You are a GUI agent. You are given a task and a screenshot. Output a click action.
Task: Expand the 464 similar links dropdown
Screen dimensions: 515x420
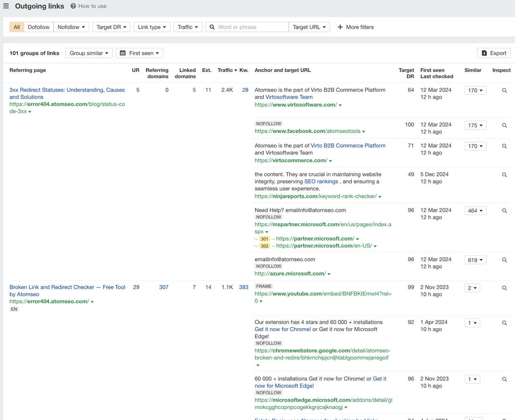475,211
